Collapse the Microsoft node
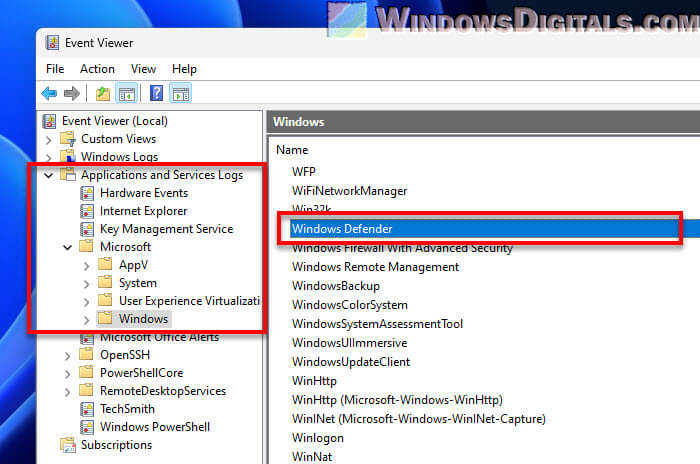700x464 pixels. [x=67, y=247]
